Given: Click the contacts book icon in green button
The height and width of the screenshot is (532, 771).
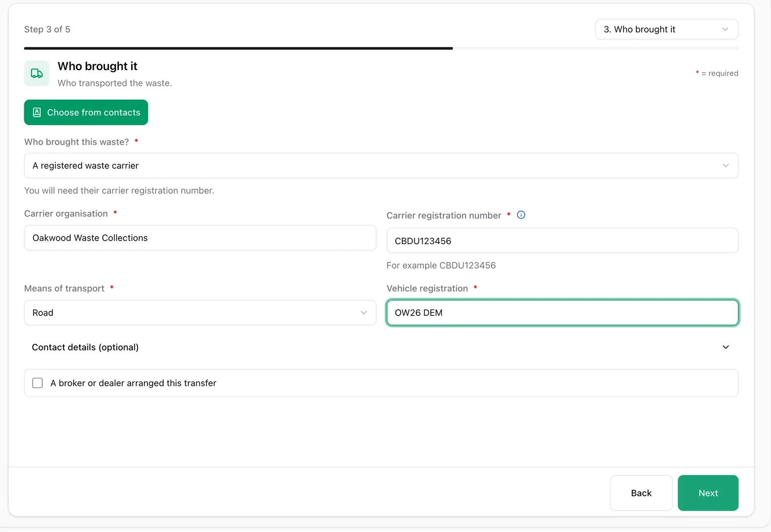Looking at the screenshot, I should click(x=37, y=112).
